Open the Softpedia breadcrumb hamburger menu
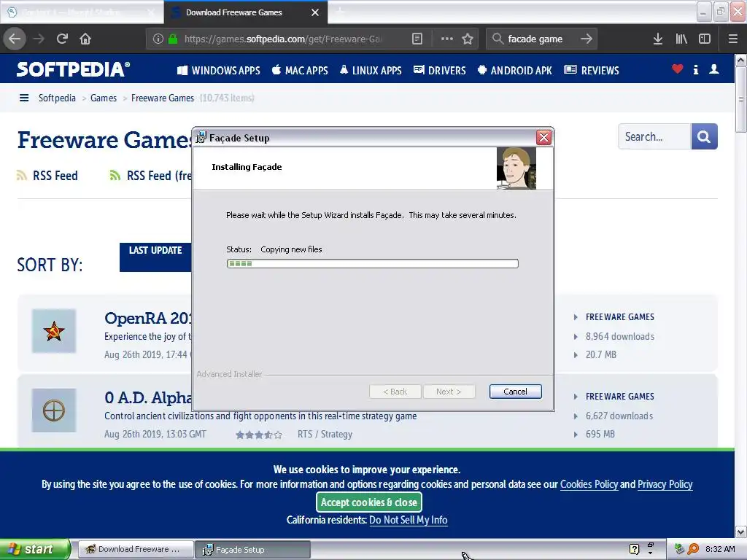The width and height of the screenshot is (747, 560). [24, 98]
